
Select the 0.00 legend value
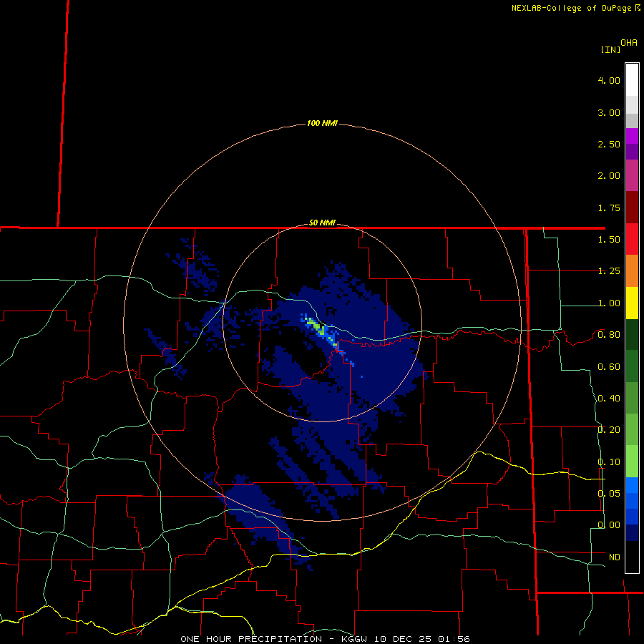pos(609,525)
